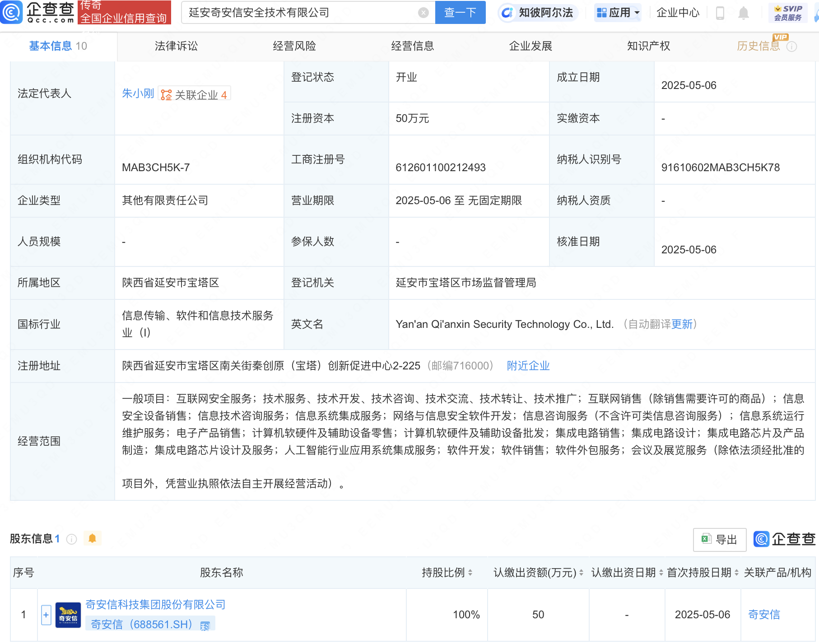
Task: Click the 更新 auto-translation link
Action: pos(682,324)
